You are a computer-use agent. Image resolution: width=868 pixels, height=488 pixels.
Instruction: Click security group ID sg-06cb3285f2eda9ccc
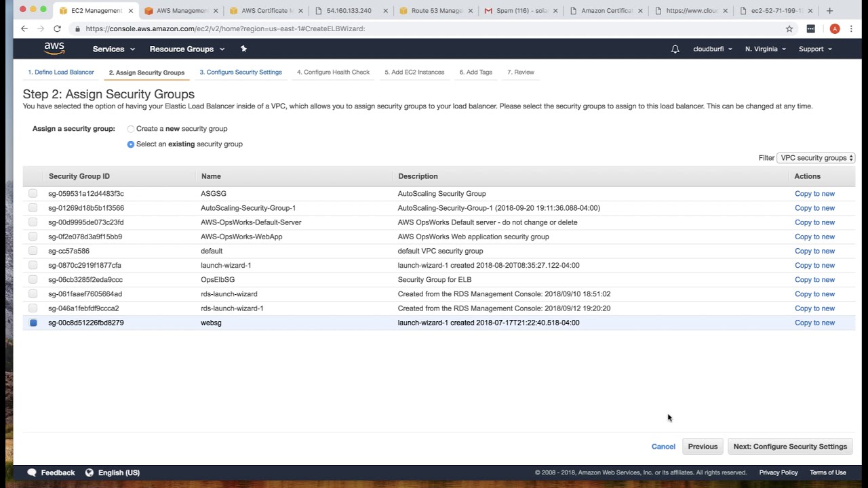[85, 279]
